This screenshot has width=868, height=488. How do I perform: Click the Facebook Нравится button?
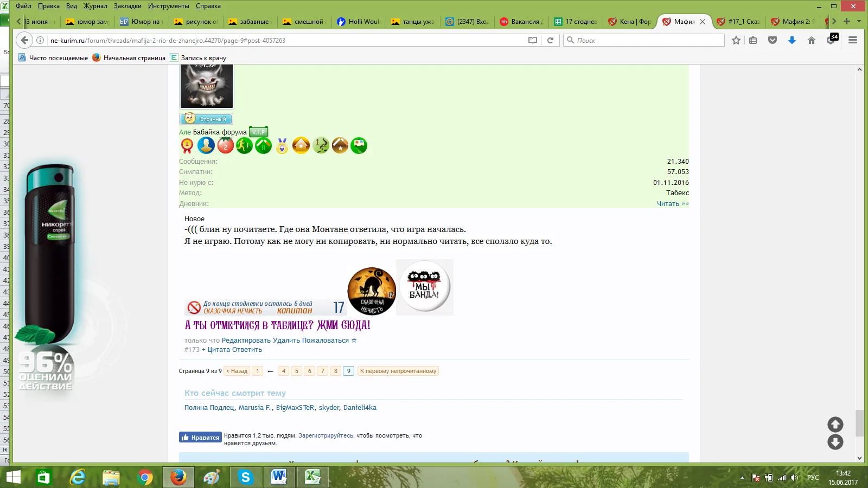[x=200, y=437]
